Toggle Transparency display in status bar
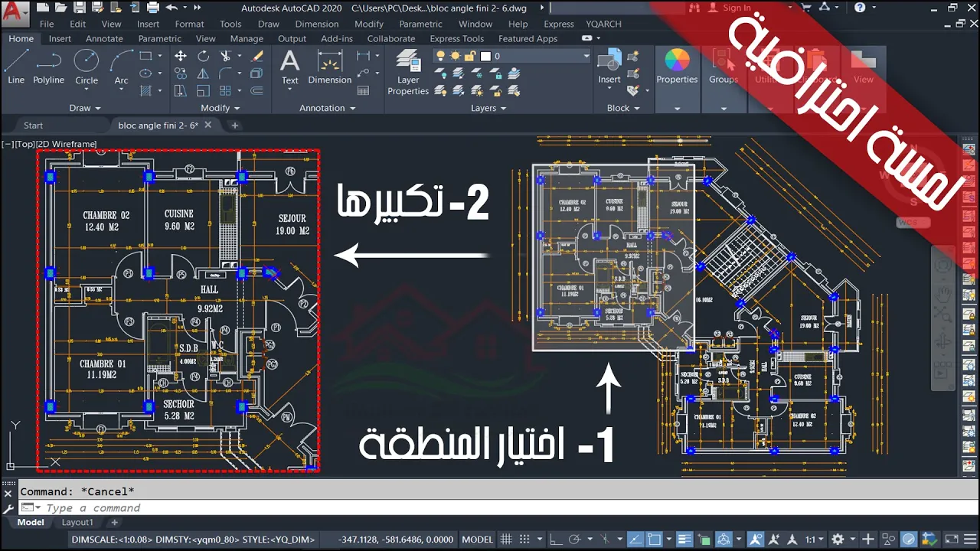This screenshot has height=551, width=980. click(x=703, y=540)
